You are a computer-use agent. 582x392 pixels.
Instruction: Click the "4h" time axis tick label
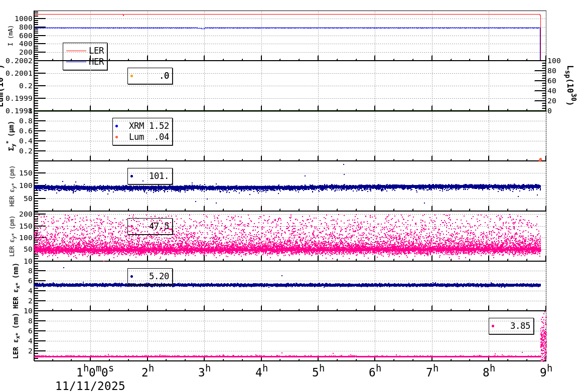tap(262, 371)
